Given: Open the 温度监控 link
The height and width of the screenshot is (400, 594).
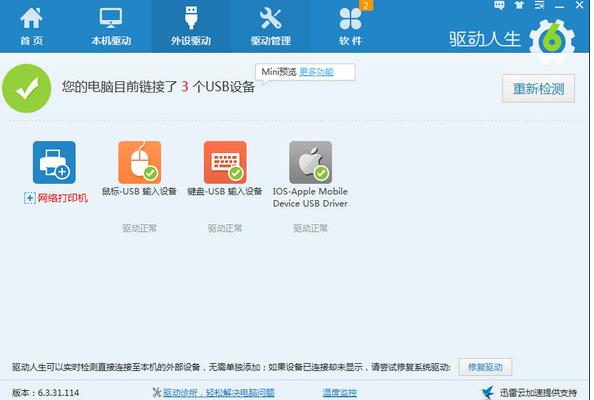Looking at the screenshot, I should [x=339, y=393].
